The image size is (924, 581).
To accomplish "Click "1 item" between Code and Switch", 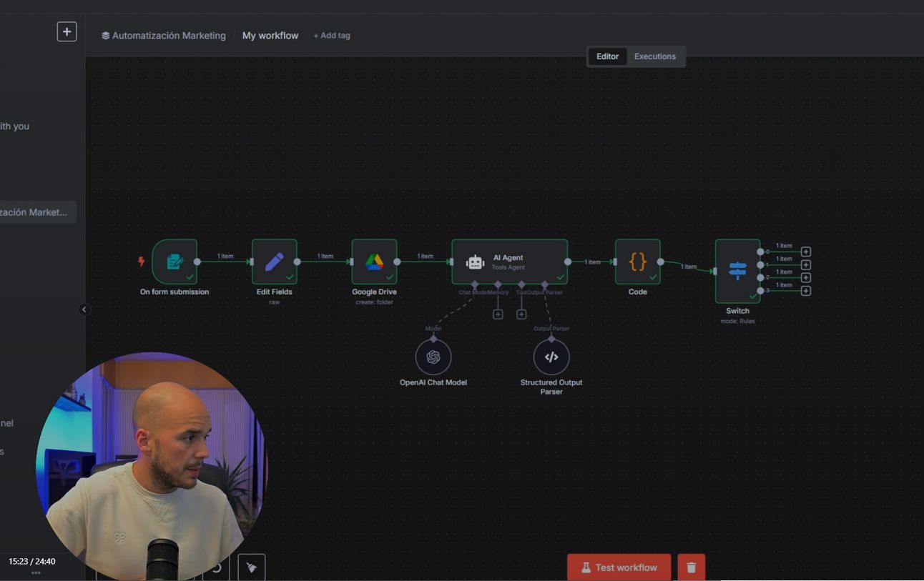I will [689, 267].
